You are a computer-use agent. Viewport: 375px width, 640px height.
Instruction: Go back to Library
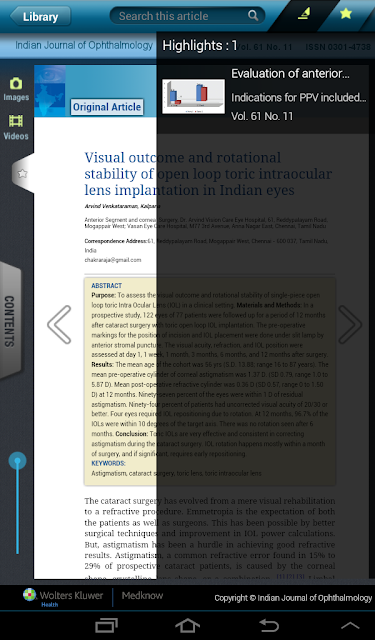[x=40, y=16]
